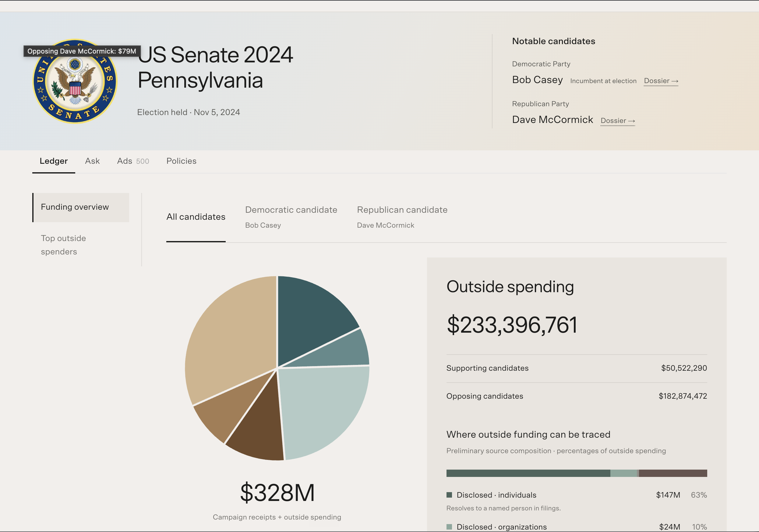
Task: Click the dark green disclosed-individuals bar segment
Action: (528, 473)
